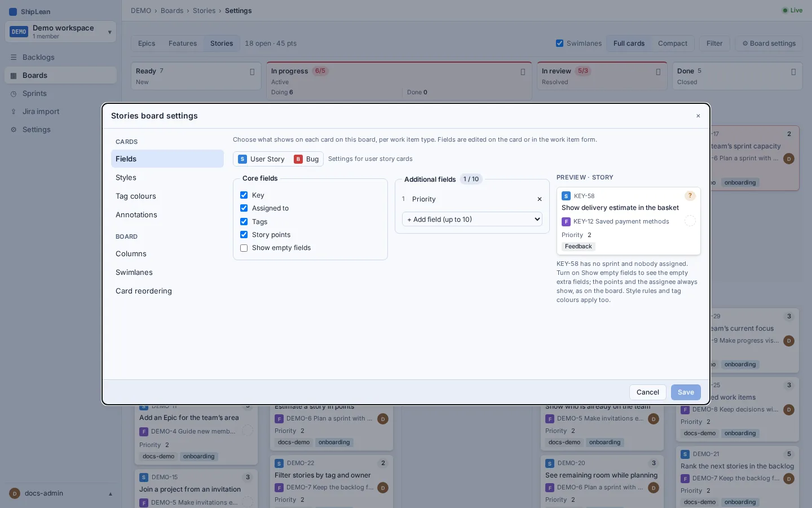The width and height of the screenshot is (812, 508).
Task: Click the Cancel button
Action: tap(648, 392)
